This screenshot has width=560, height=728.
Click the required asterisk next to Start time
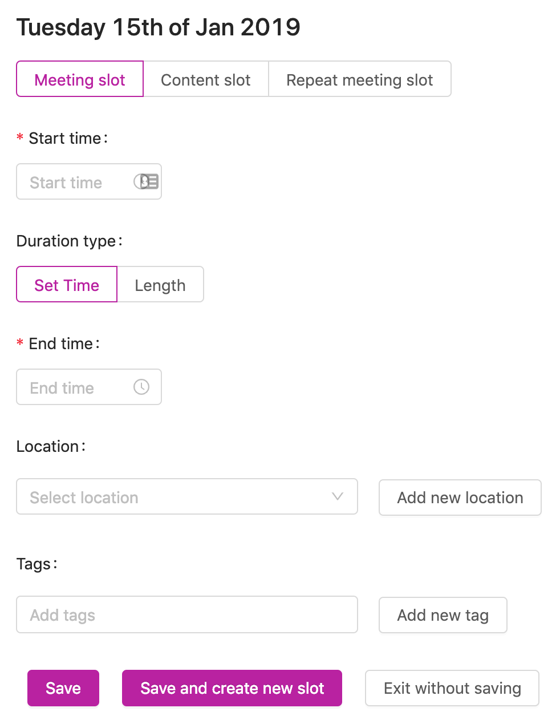click(x=19, y=138)
